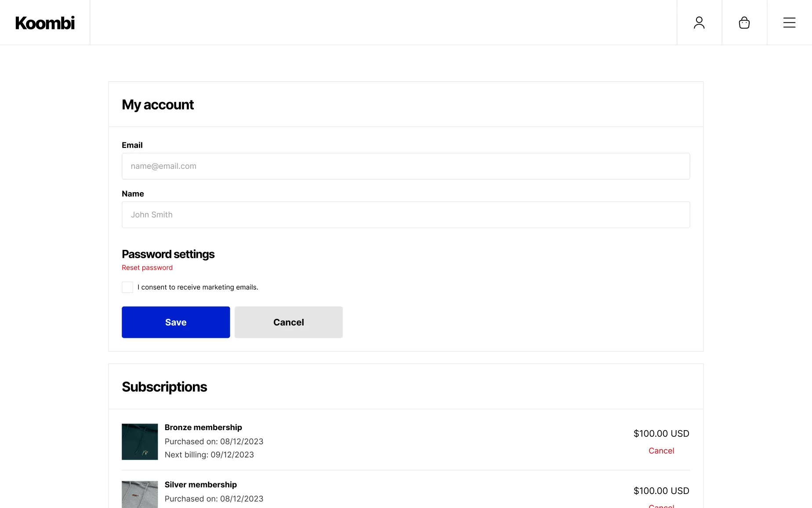Select the Password settings heading

click(x=168, y=254)
